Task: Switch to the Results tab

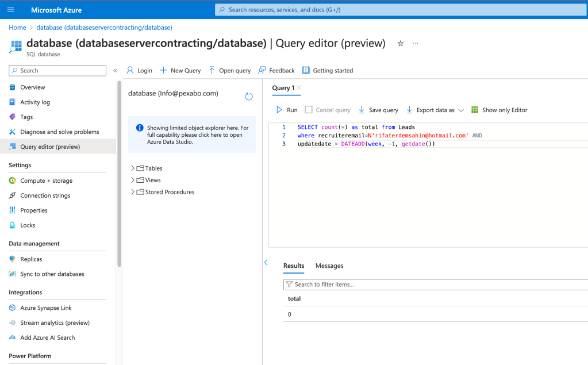Action: pyautogui.click(x=294, y=266)
